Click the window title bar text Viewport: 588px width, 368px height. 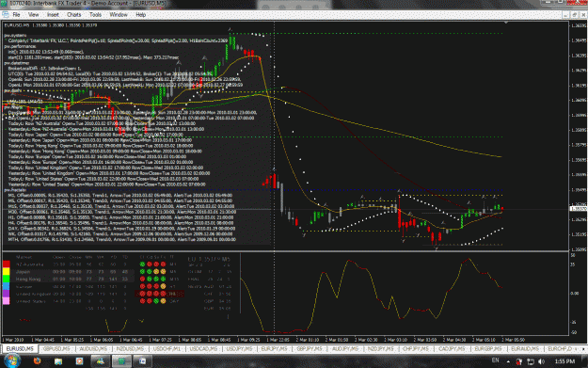pyautogui.click(x=88, y=4)
